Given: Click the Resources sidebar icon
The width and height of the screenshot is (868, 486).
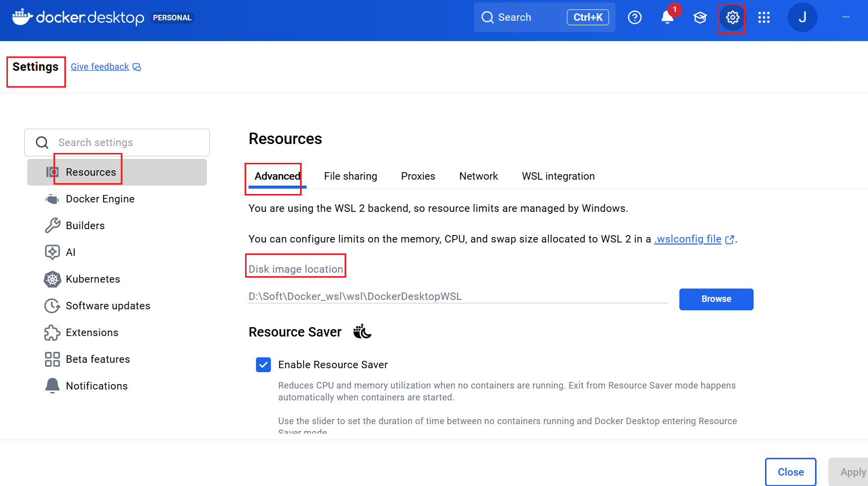Looking at the screenshot, I should point(52,172).
